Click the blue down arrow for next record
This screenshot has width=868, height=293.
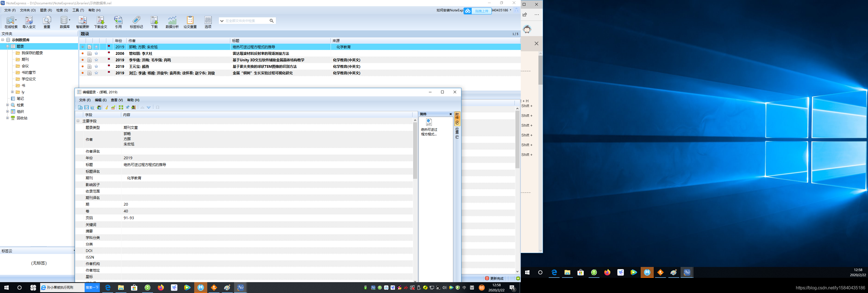[x=149, y=107]
